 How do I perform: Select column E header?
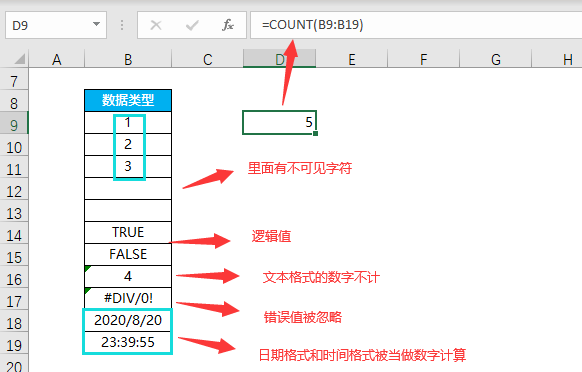click(352, 59)
